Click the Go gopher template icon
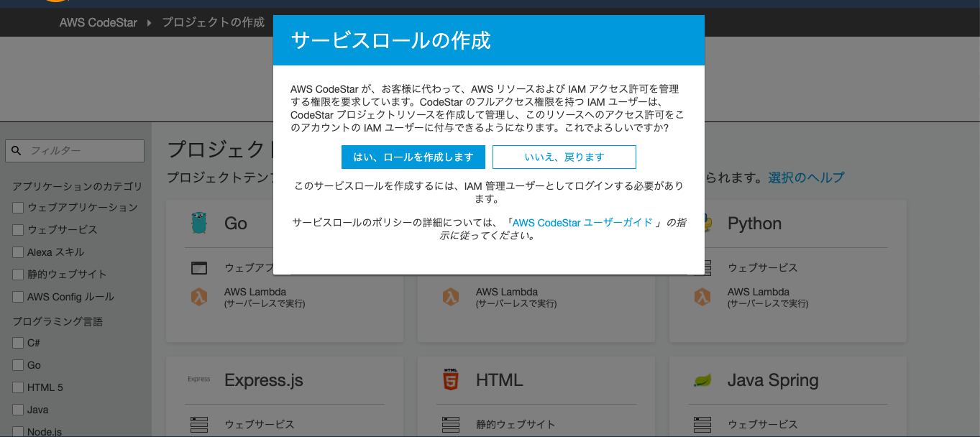980x437 pixels. (199, 223)
